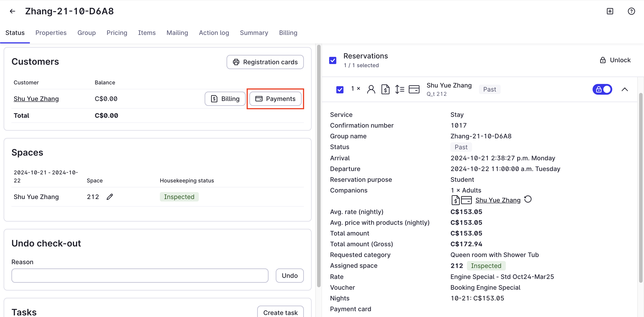Click the payment card icon in reservation row
644x317 pixels.
point(414,89)
